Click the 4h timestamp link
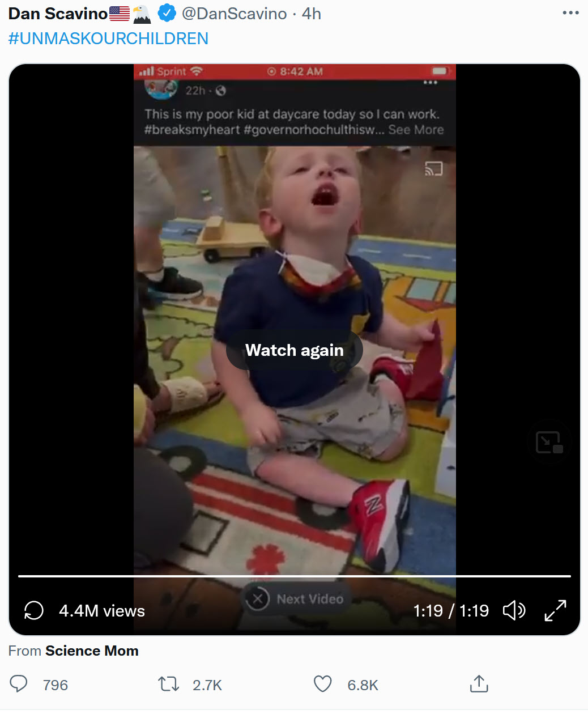 (x=312, y=14)
